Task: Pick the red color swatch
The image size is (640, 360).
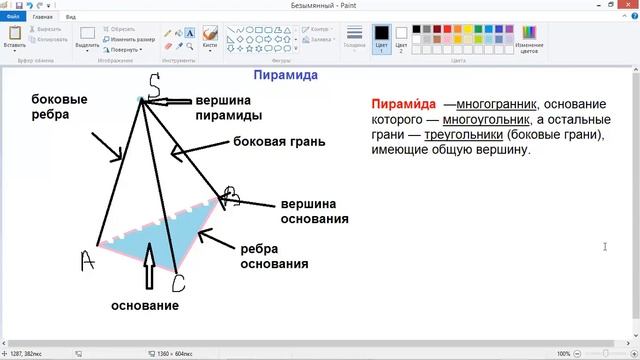Action: [x=447, y=29]
